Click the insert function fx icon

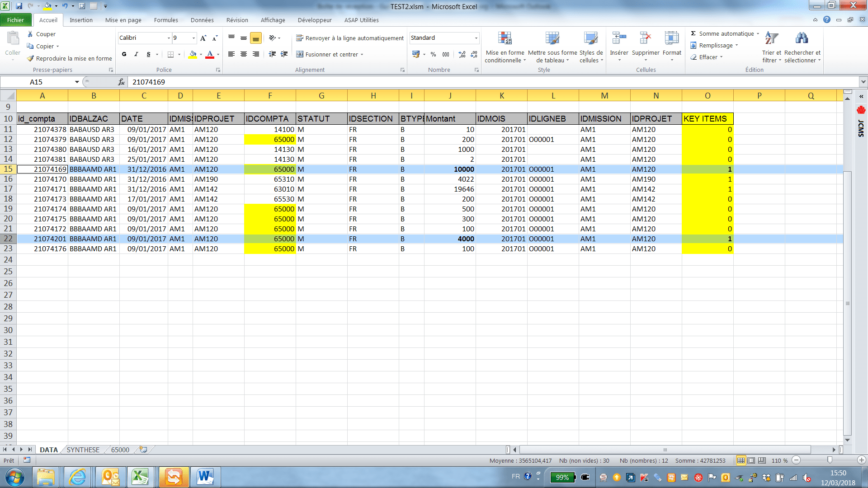click(121, 82)
